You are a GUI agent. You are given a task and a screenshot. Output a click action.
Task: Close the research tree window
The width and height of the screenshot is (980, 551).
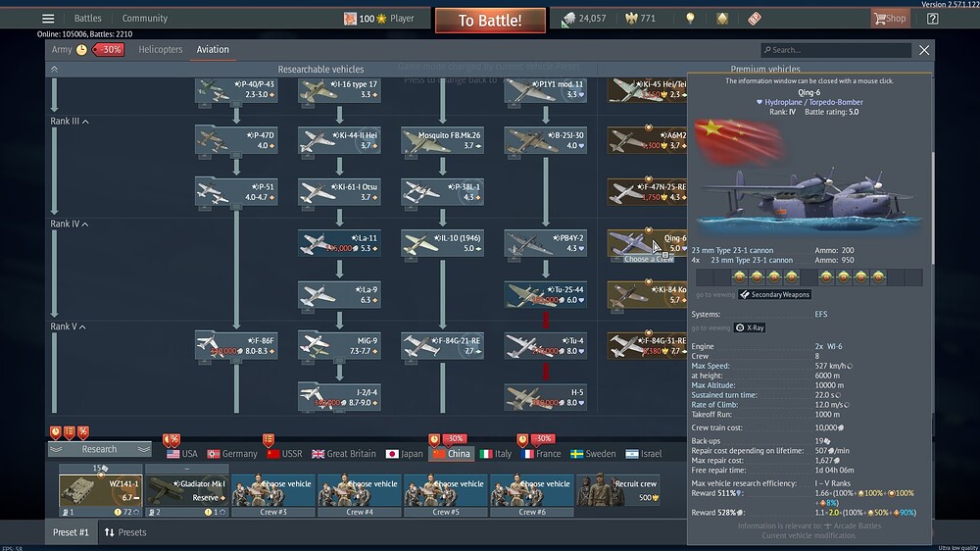[x=924, y=50]
